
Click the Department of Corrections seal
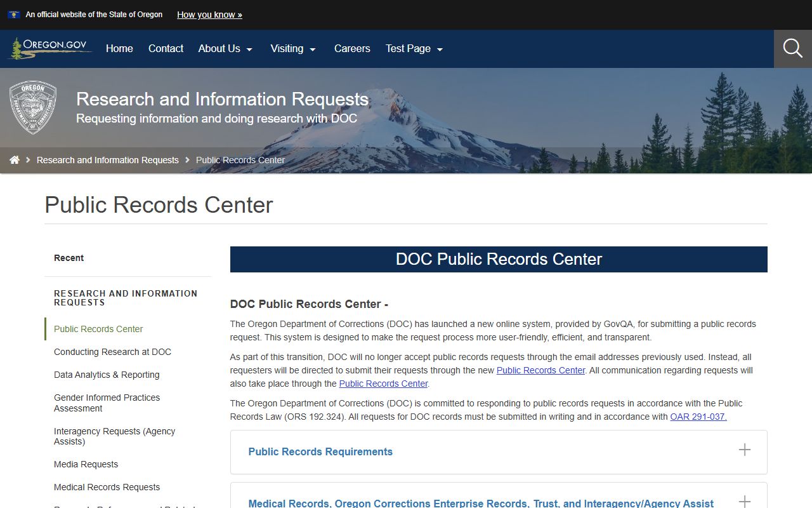[x=33, y=107]
